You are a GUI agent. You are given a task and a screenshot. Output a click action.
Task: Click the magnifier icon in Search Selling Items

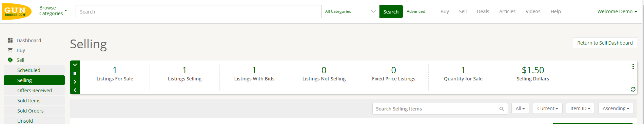pos(502,109)
